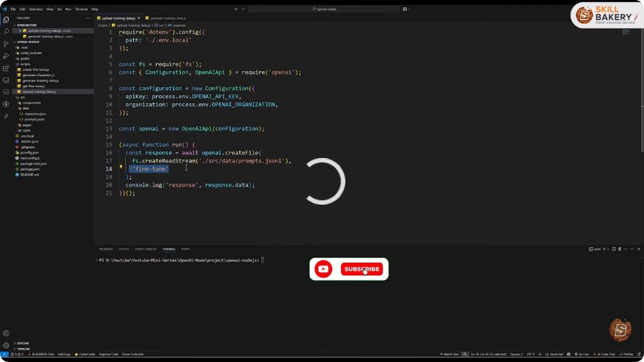644x362 pixels.
Task: Open the Help menu
Action: click(94, 9)
